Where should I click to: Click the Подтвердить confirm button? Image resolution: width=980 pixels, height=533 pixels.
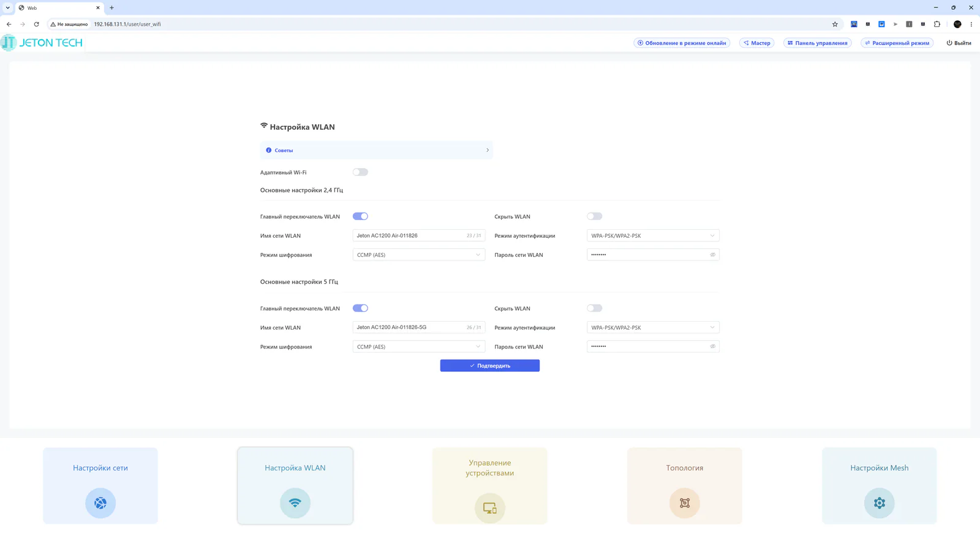click(490, 366)
